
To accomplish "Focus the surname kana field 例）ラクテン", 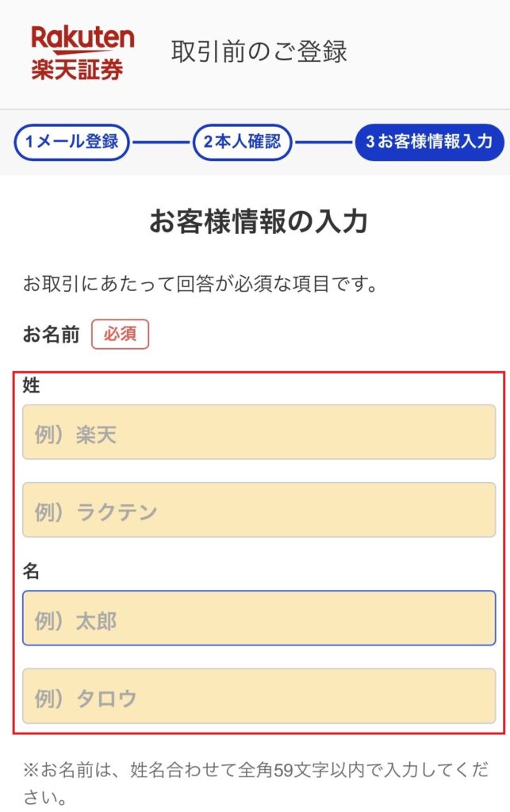I will click(x=259, y=510).
